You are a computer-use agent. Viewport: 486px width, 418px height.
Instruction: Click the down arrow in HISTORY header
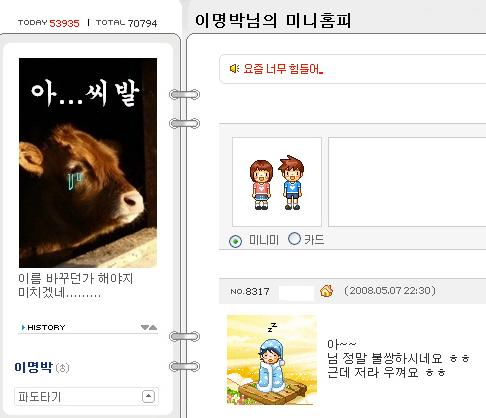(x=145, y=327)
